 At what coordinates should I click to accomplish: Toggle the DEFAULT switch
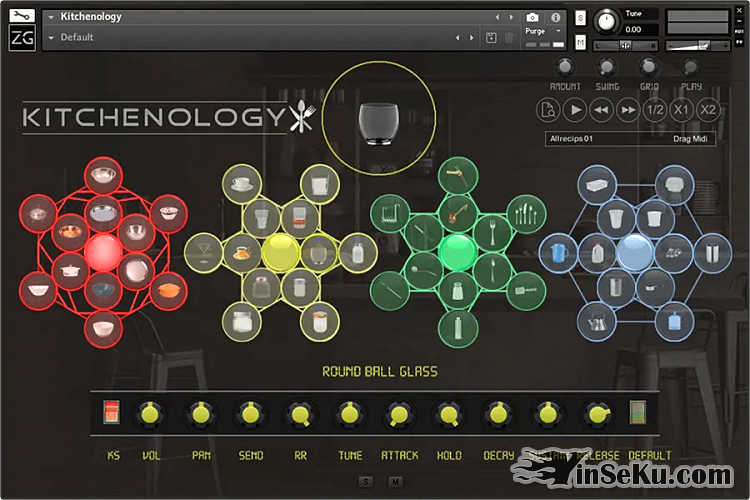638,412
